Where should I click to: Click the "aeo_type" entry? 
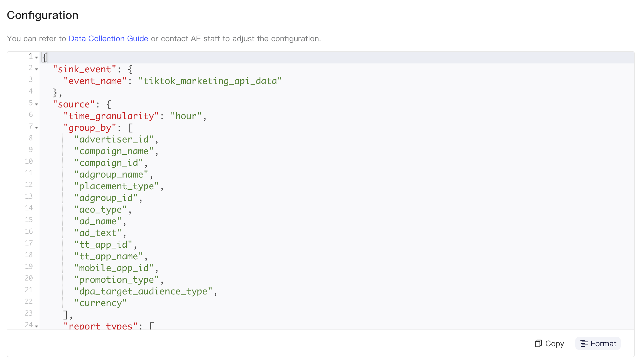101,210
